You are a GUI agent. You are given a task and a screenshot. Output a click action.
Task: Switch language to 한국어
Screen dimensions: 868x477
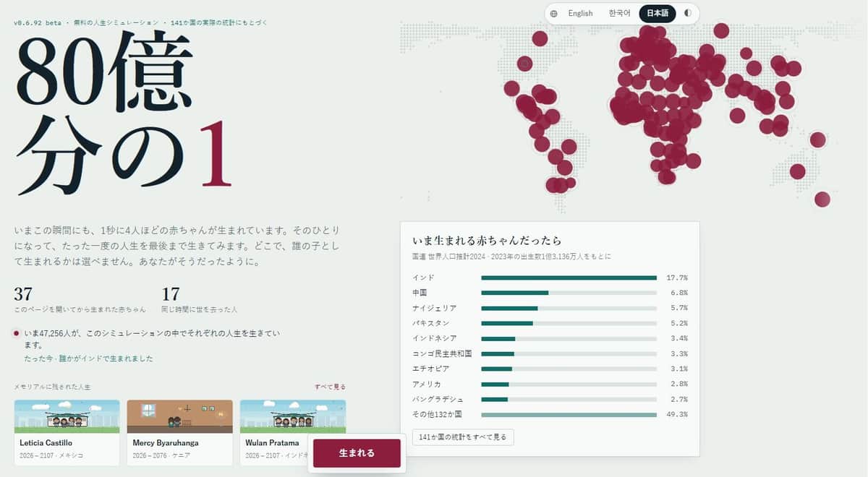tap(619, 13)
